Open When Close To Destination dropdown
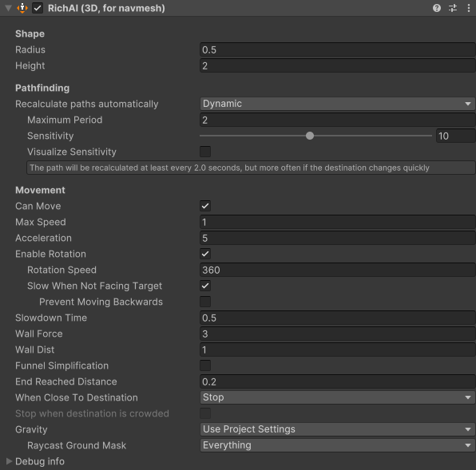Viewport: 476px width, 470px height. pyautogui.click(x=337, y=397)
